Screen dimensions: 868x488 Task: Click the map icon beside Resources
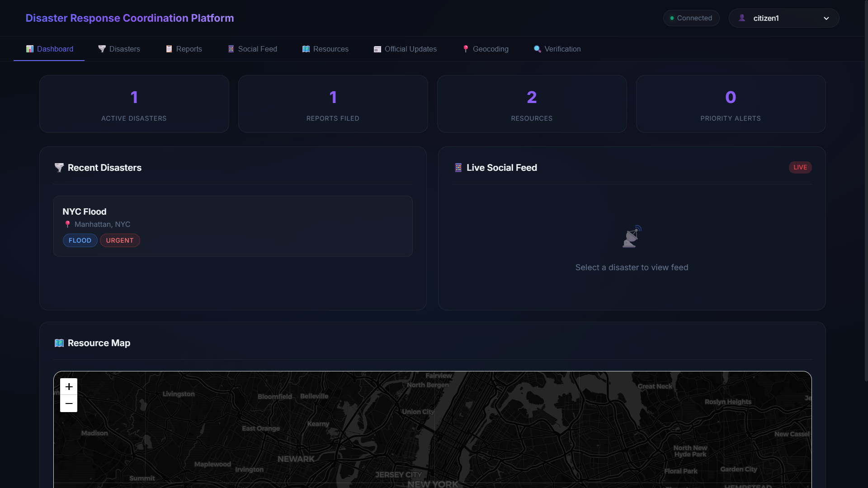(306, 49)
